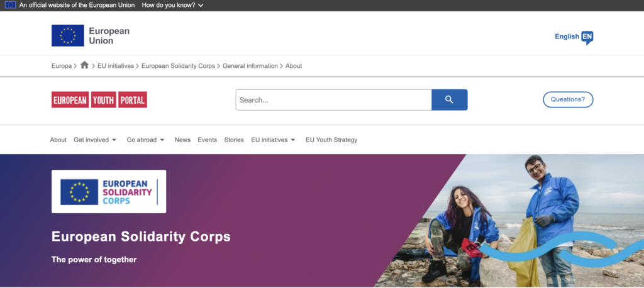The image size is (644, 288).
Task: Click the EN language speech bubble icon
Action: pyautogui.click(x=587, y=37)
